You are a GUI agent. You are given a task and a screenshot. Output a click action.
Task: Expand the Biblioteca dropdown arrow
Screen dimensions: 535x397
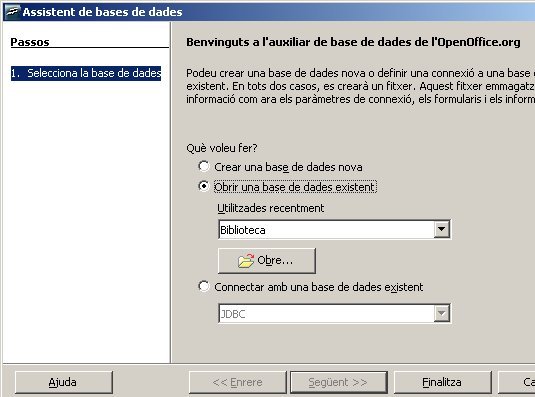pos(441,229)
